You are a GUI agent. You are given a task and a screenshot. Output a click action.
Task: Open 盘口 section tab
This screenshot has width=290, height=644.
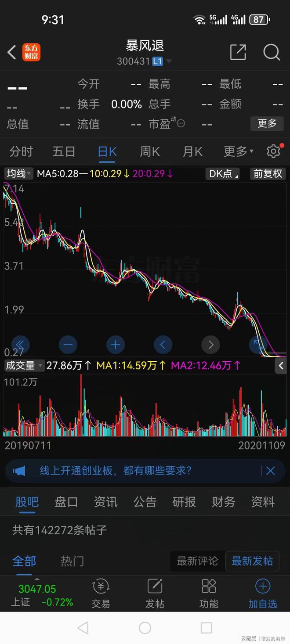(x=66, y=502)
